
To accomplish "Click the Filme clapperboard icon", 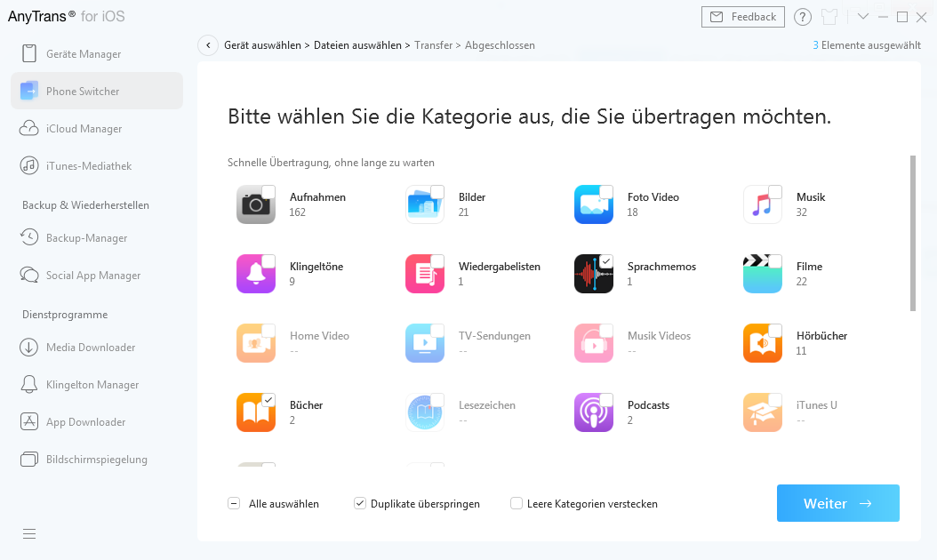I will coord(763,274).
